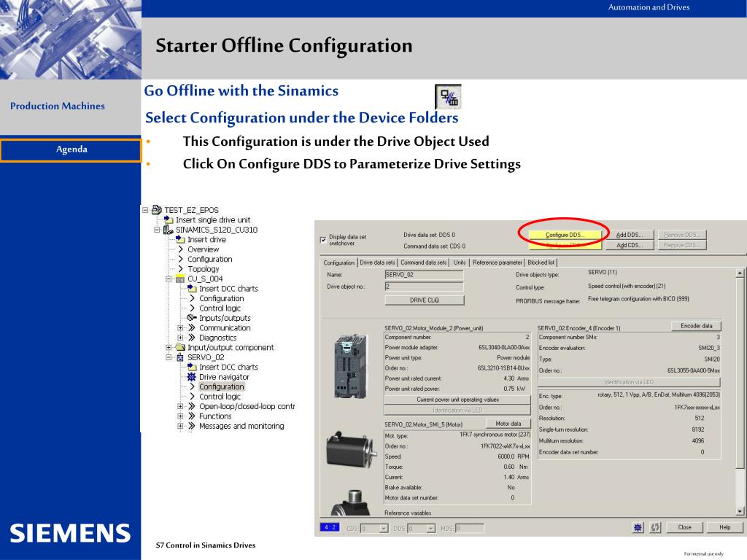Click the Encoder data button
Image resolution: width=747 pixels, height=560 pixels.
pos(696,326)
